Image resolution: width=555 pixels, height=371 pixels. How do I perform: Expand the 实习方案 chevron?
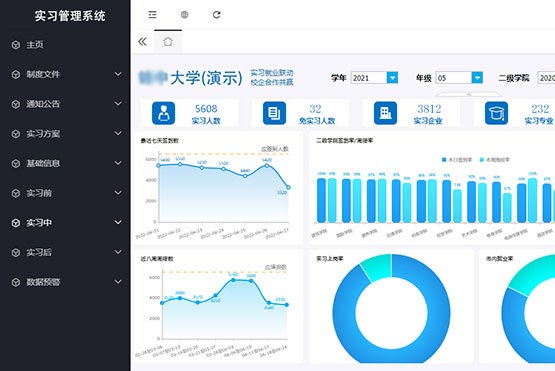(118, 133)
